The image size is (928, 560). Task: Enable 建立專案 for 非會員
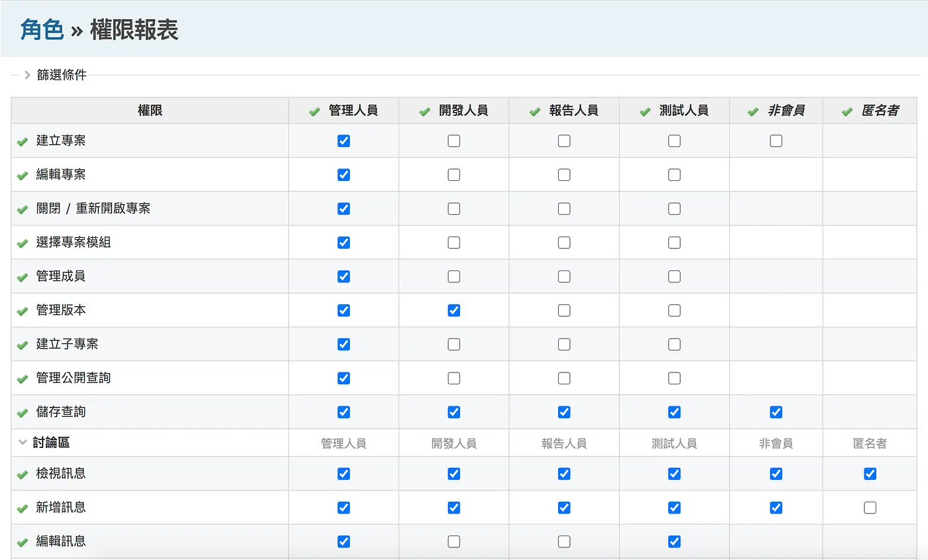(x=776, y=140)
